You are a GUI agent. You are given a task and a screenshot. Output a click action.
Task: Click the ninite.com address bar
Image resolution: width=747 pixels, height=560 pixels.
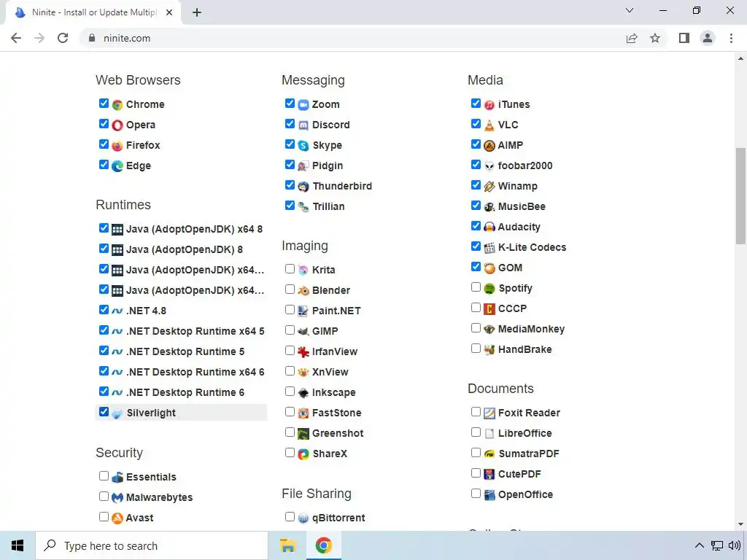point(352,38)
